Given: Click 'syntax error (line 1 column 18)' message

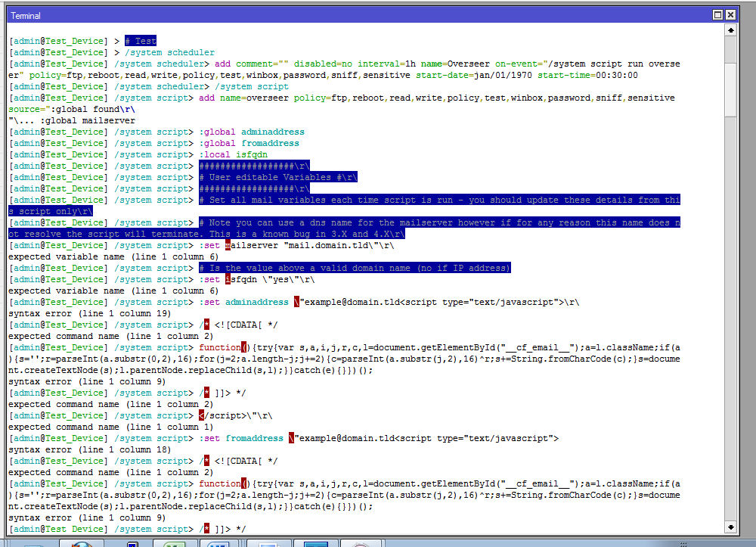Looking at the screenshot, I should [x=90, y=449].
